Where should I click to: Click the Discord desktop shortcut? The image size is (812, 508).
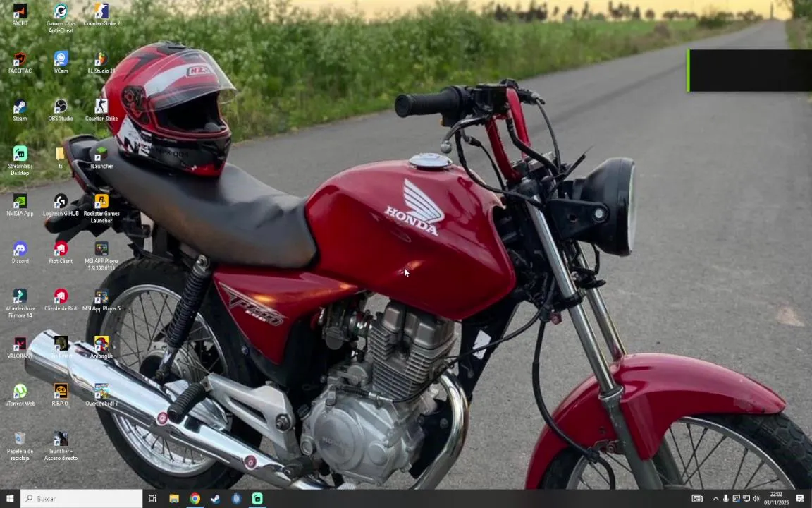click(20, 253)
